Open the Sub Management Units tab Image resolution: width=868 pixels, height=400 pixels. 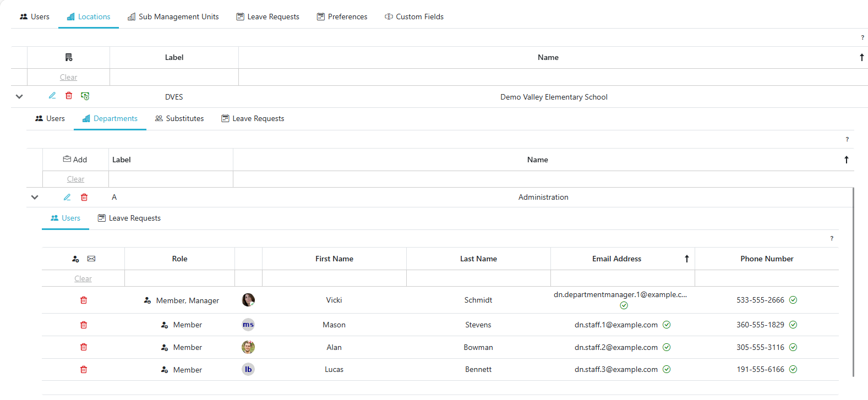click(x=173, y=17)
